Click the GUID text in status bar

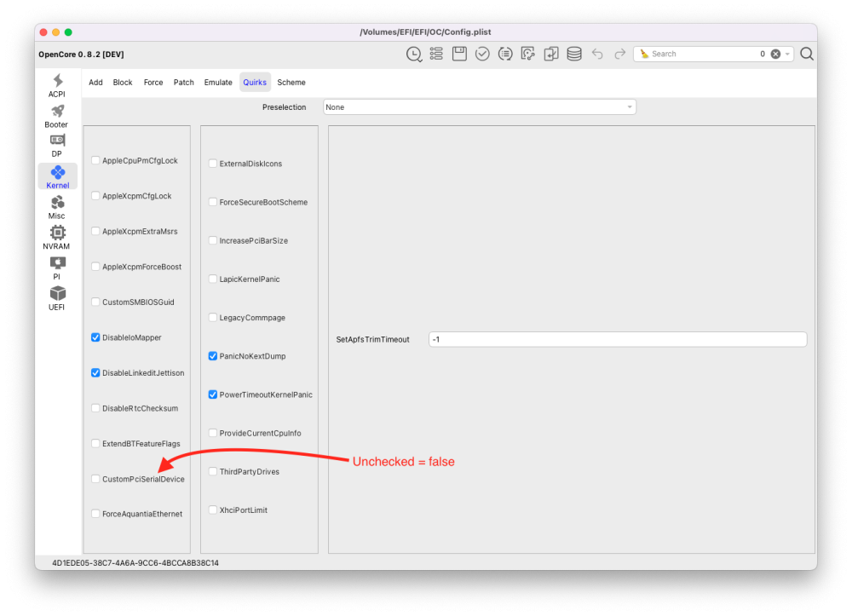(x=135, y=563)
